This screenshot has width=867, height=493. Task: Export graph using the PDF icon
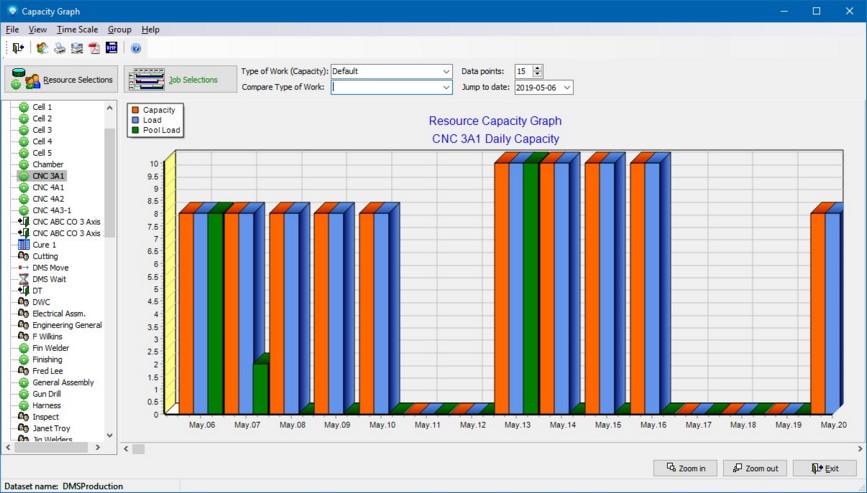pyautogui.click(x=94, y=48)
